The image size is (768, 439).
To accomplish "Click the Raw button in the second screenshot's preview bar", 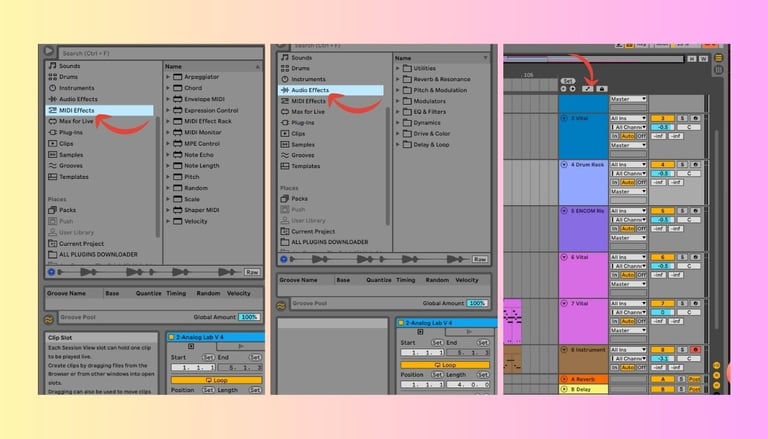I will (x=480, y=259).
